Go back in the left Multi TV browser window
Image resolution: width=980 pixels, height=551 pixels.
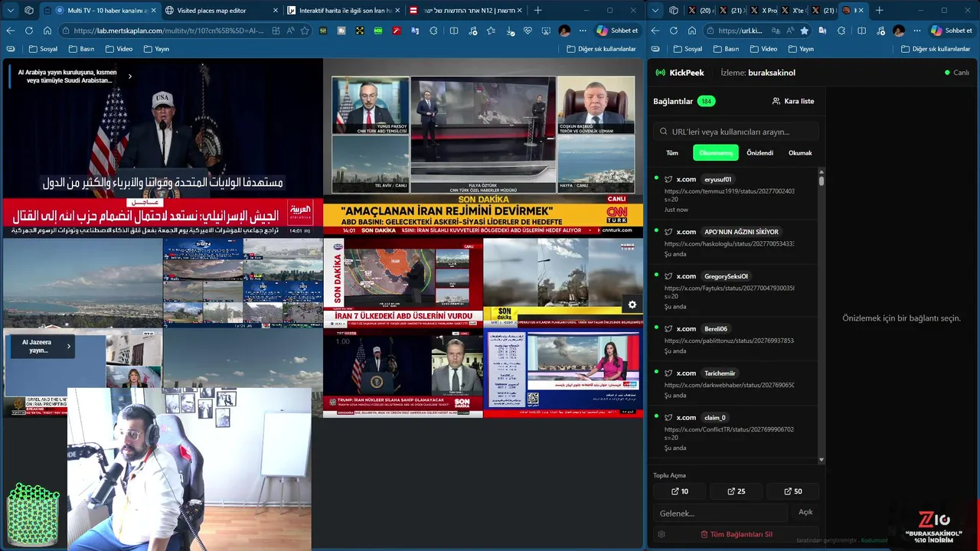11,31
